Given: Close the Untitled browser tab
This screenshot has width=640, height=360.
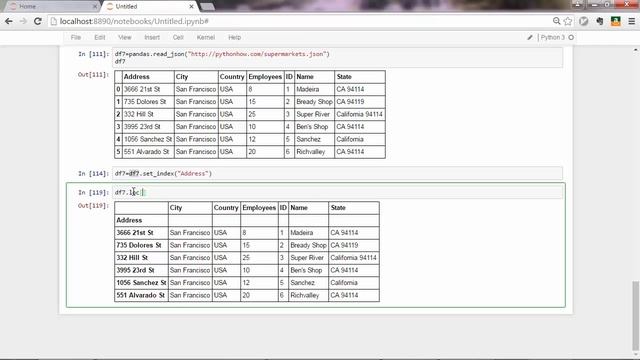Looking at the screenshot, I should [191, 7].
